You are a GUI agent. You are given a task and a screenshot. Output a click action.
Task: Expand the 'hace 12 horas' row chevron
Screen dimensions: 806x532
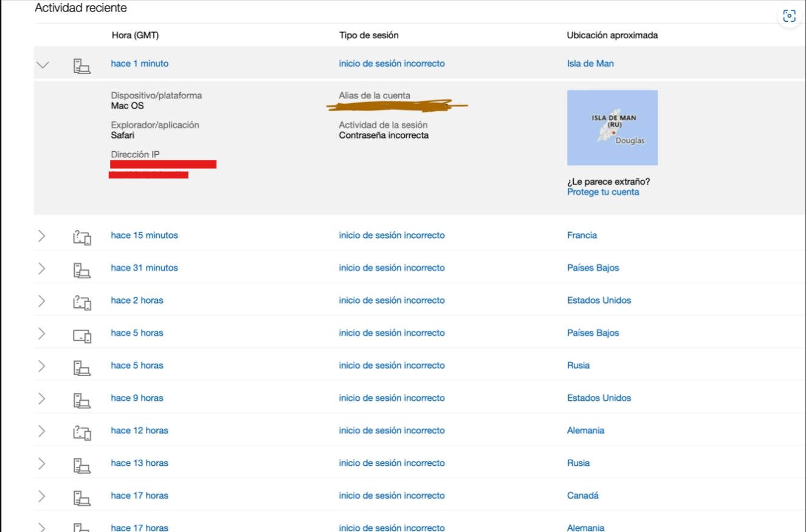[41, 431]
